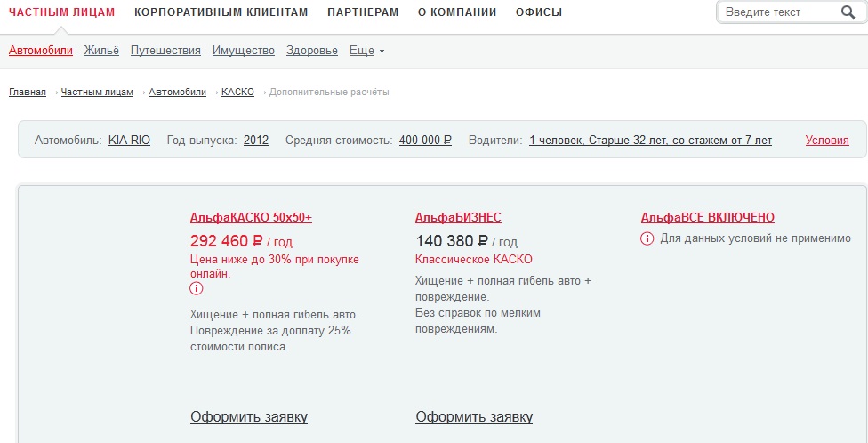Click 'Цена ниже до 30% при покупке онлайн' text

pos(275,266)
